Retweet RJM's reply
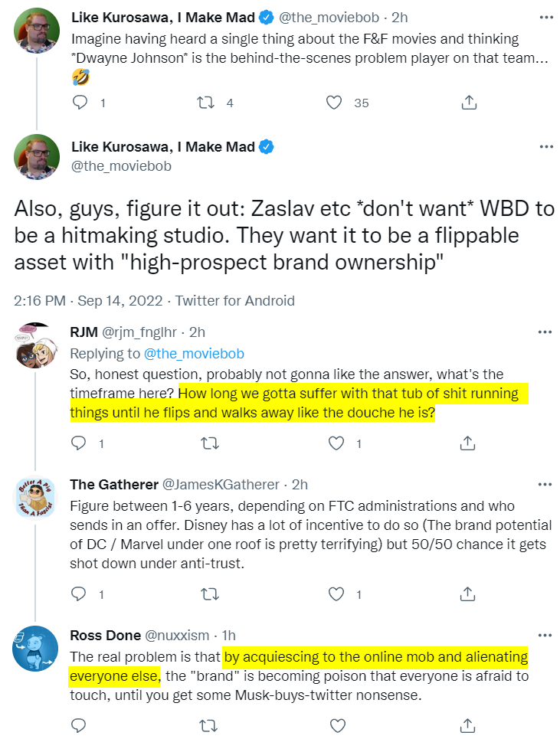Screen dimensions: 560x739 (x=207, y=443)
